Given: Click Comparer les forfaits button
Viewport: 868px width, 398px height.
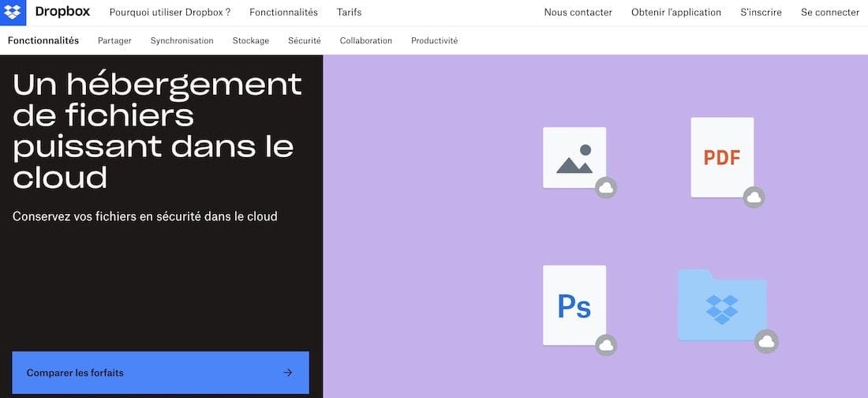Looking at the screenshot, I should pos(160,373).
